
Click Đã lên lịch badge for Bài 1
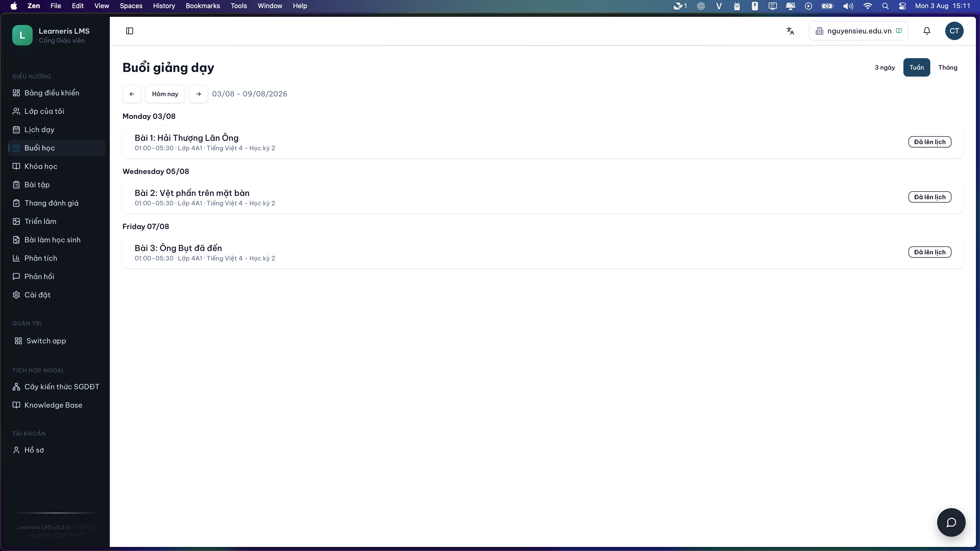(x=929, y=142)
